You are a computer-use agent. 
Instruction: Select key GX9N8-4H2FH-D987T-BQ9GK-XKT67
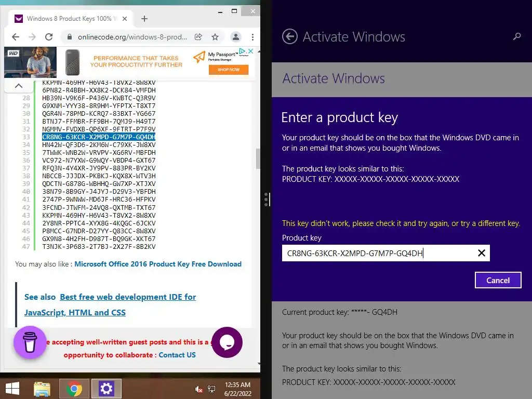pyautogui.click(x=99, y=239)
